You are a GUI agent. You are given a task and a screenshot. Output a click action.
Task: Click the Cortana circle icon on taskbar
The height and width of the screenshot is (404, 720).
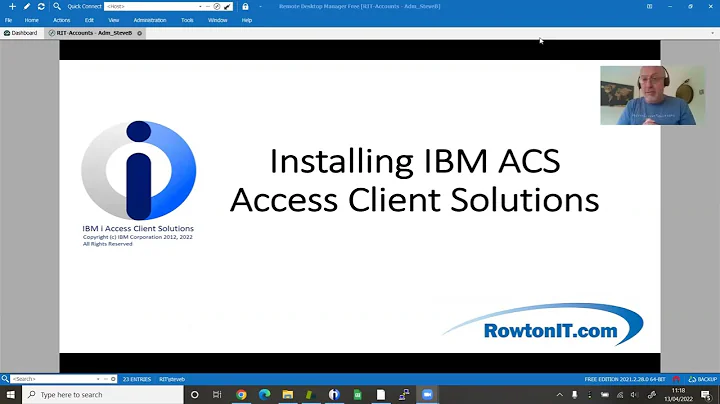pyautogui.click(x=195, y=395)
